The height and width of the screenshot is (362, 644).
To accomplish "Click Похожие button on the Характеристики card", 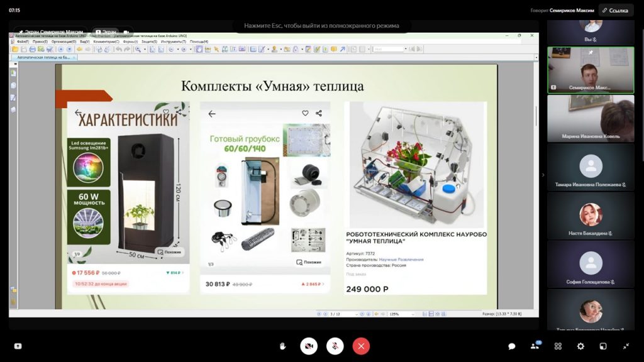I will (x=169, y=252).
